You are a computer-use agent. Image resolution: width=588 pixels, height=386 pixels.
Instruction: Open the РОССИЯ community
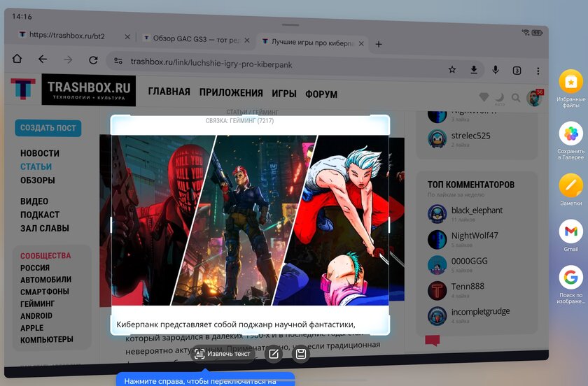35,268
